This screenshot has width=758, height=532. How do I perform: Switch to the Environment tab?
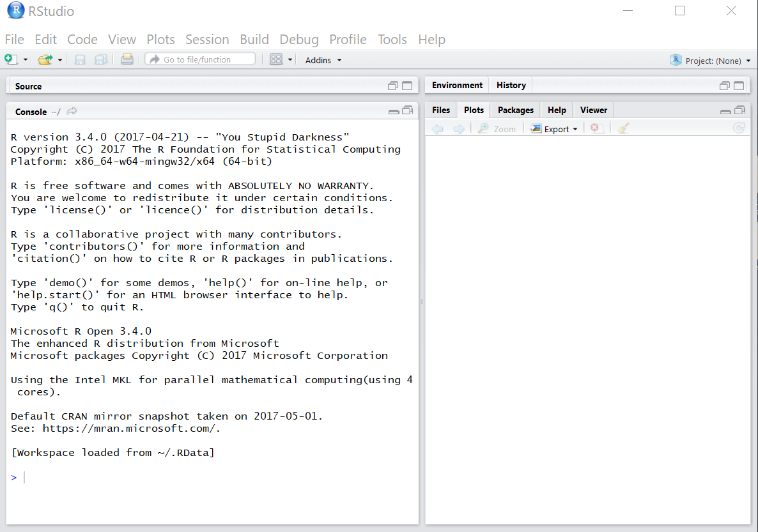pos(457,85)
